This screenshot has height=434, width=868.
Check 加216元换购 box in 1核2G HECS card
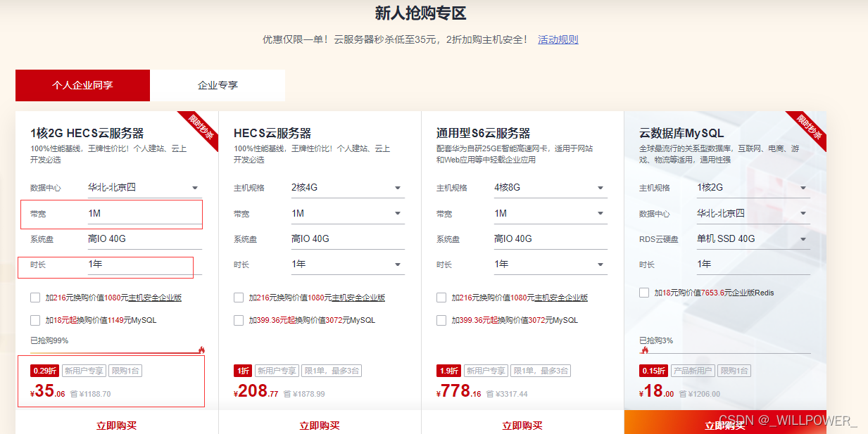pos(35,298)
